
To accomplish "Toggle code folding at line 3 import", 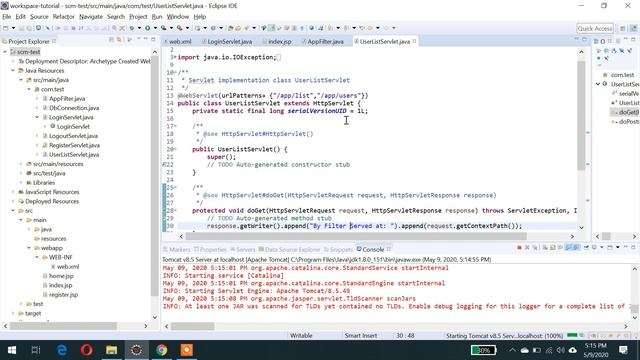I will click(176, 57).
